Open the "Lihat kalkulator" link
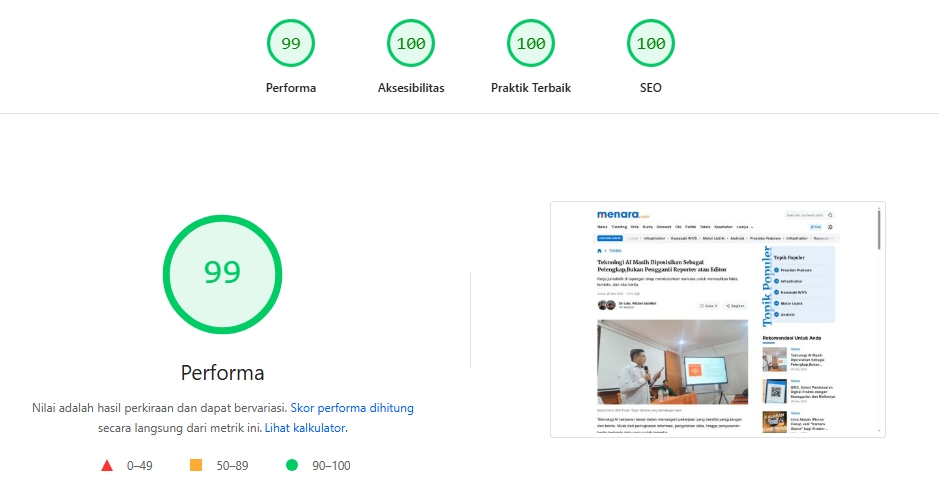Screen dimensions: 939x487 (x=305, y=428)
